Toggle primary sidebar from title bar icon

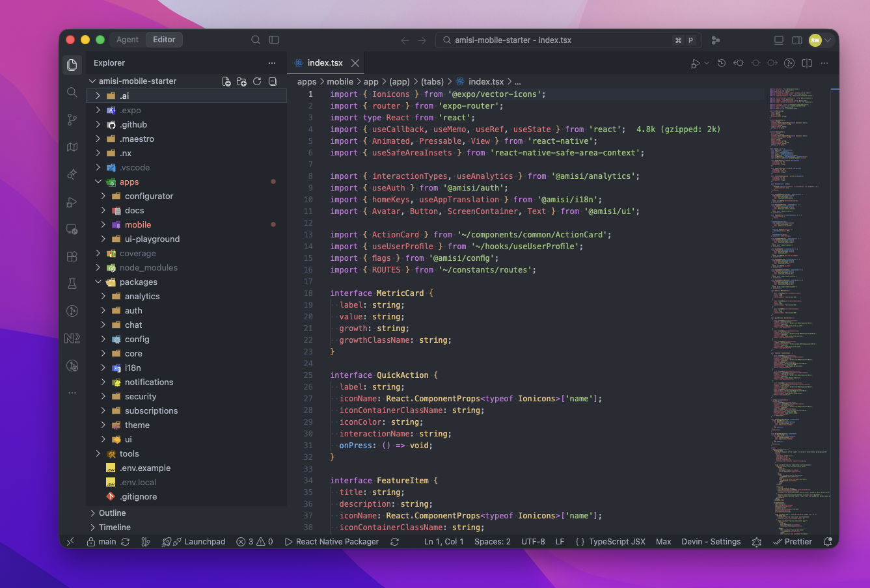click(274, 40)
